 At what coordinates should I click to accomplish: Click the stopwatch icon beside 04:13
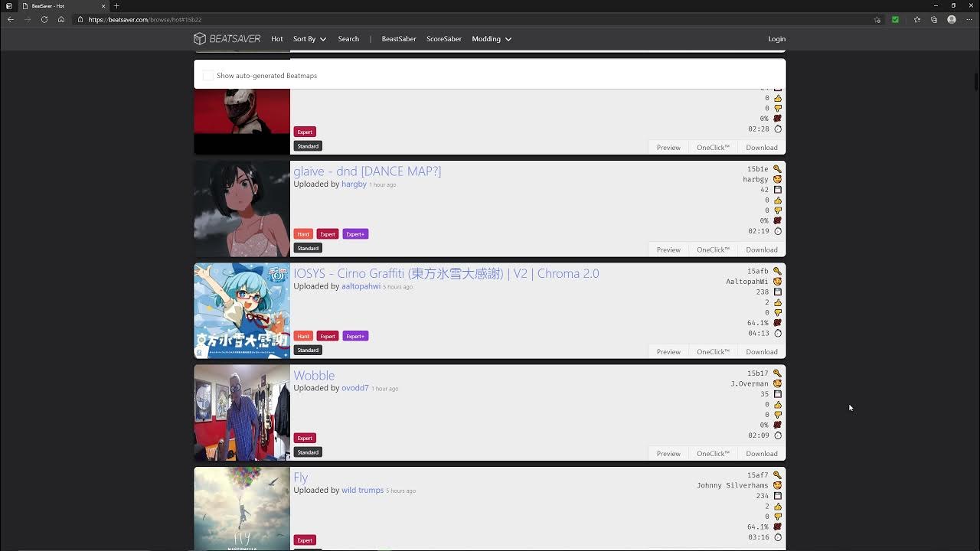tap(777, 333)
